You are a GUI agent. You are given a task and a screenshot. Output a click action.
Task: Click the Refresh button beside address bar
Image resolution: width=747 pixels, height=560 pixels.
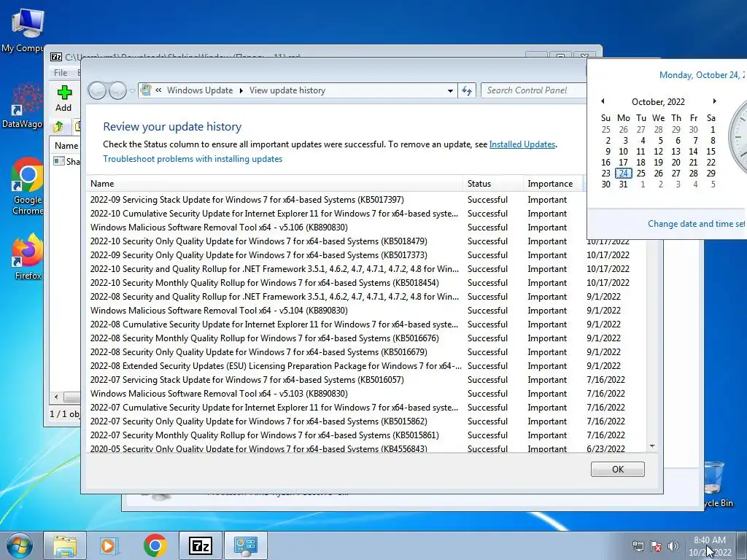click(x=467, y=90)
